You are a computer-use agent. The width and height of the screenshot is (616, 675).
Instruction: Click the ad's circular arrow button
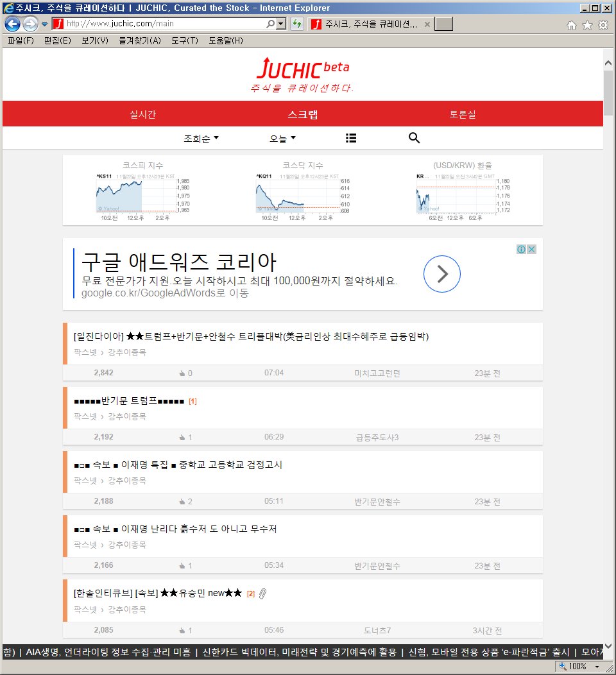coord(441,274)
